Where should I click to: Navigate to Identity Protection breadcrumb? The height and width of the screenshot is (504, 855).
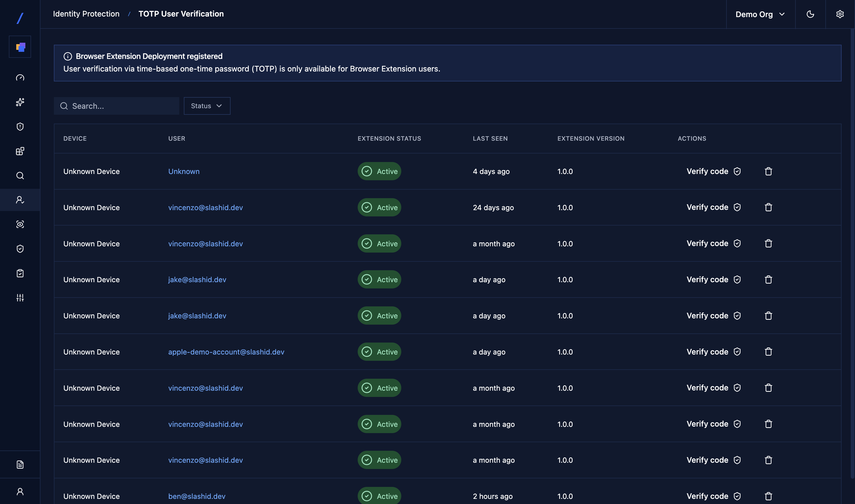click(x=86, y=14)
